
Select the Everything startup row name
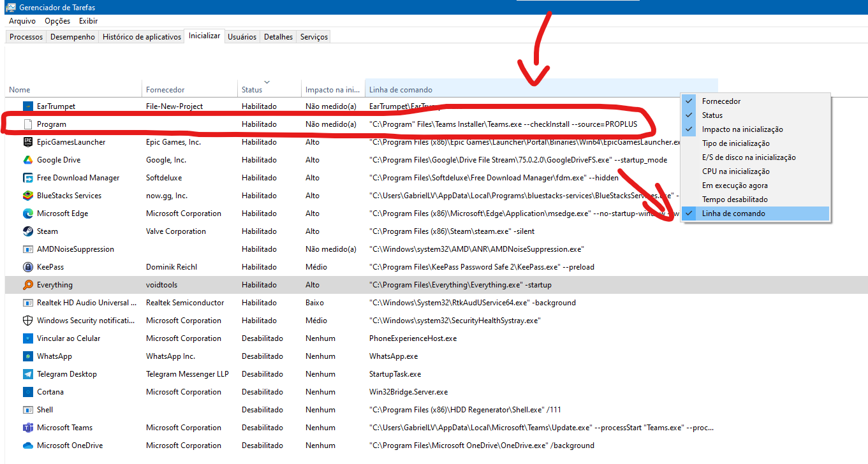55,285
